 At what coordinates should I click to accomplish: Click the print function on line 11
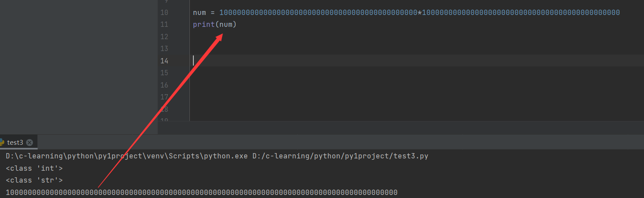click(204, 25)
